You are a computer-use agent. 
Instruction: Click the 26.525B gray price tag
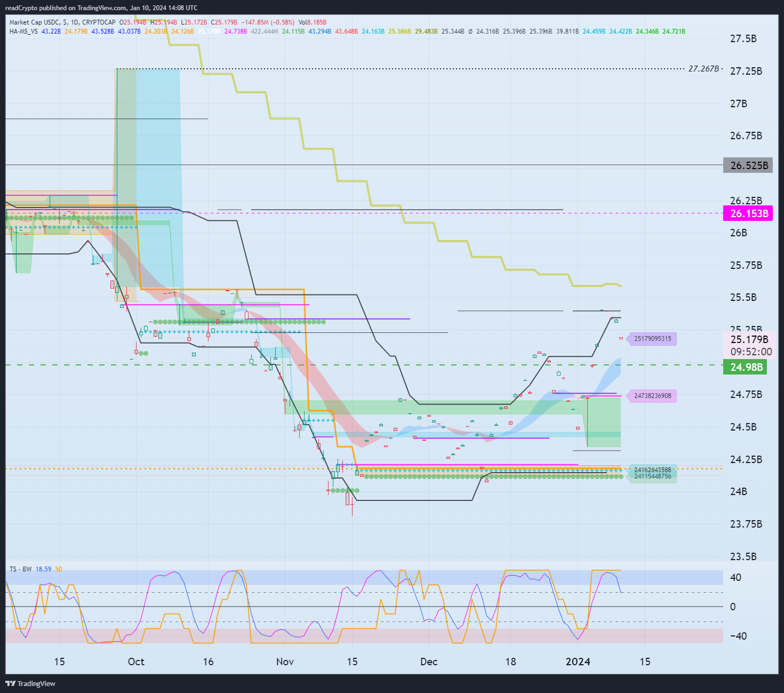pos(748,165)
